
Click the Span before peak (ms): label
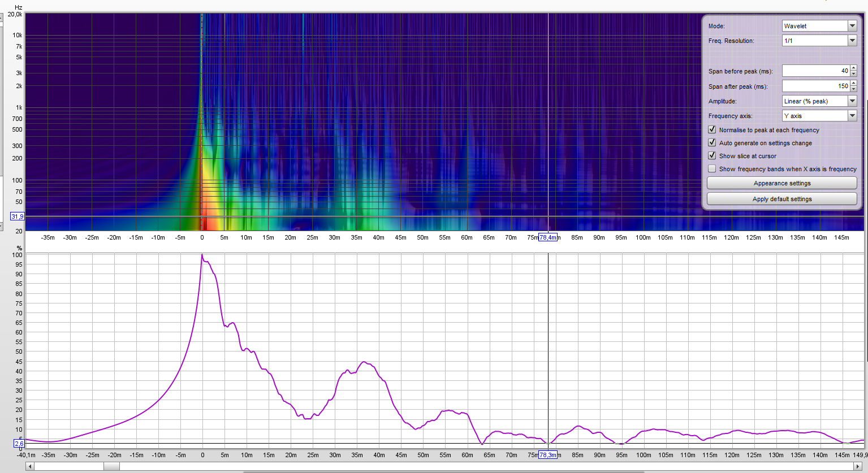741,71
